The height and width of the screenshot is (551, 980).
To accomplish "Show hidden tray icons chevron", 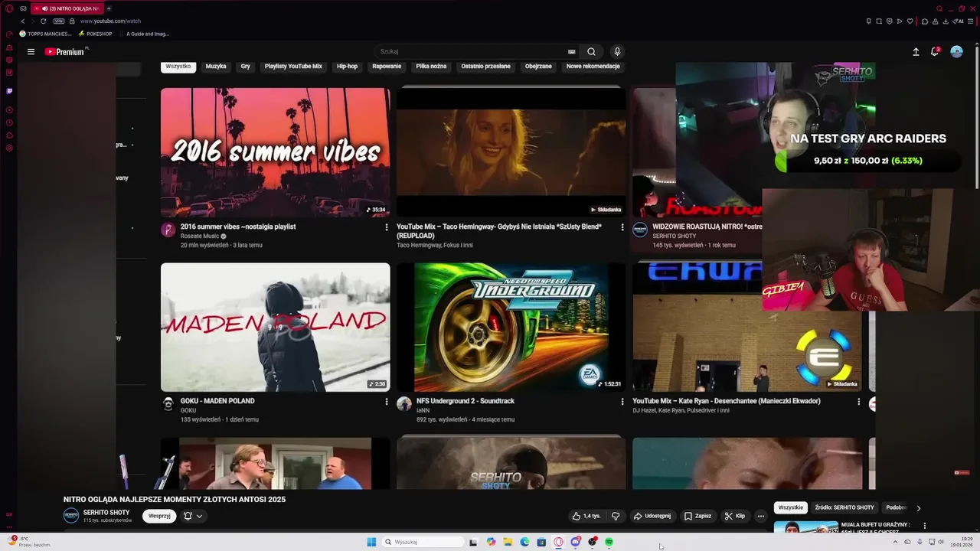I will [x=895, y=542].
